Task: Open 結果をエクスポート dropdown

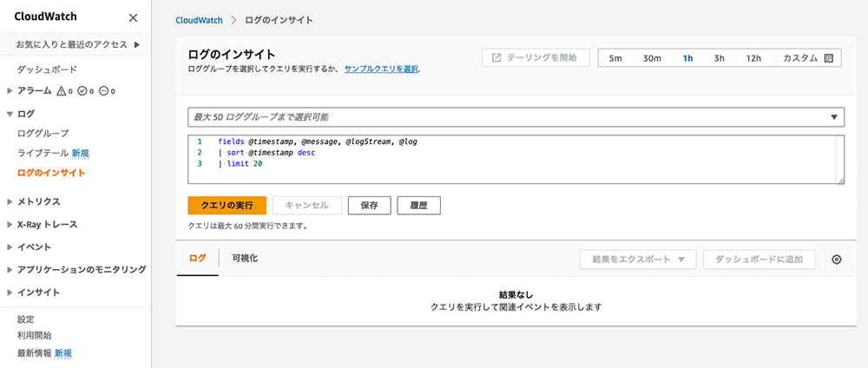Action: point(638,259)
